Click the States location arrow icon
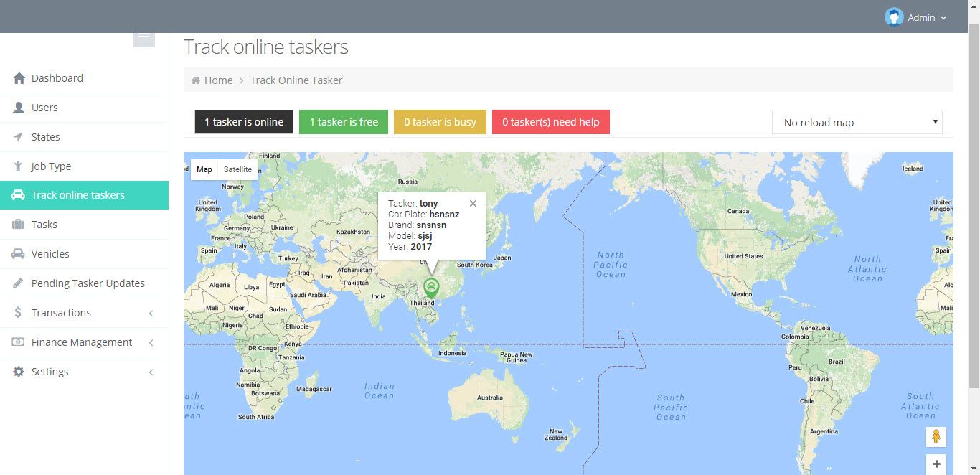980x475 pixels. [x=19, y=137]
